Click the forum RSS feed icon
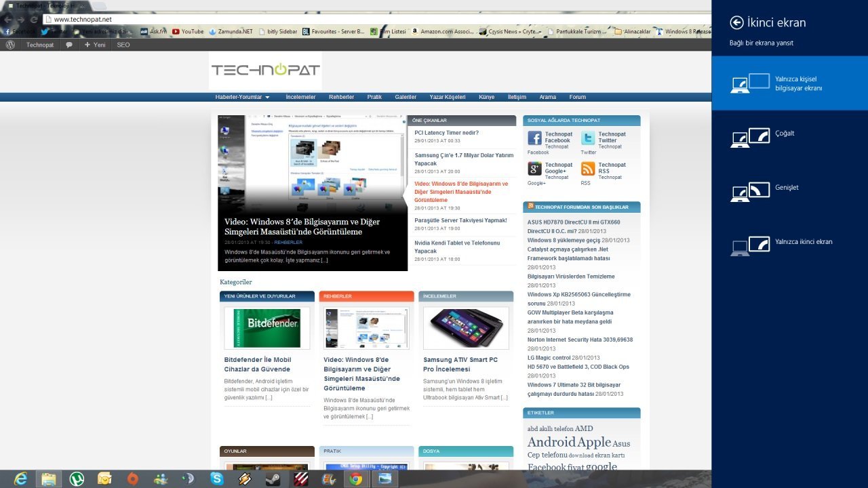 530,206
